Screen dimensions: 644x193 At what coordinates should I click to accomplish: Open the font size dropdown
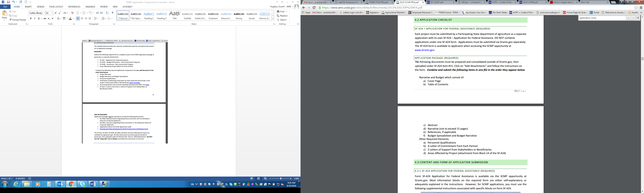[x=52, y=13]
